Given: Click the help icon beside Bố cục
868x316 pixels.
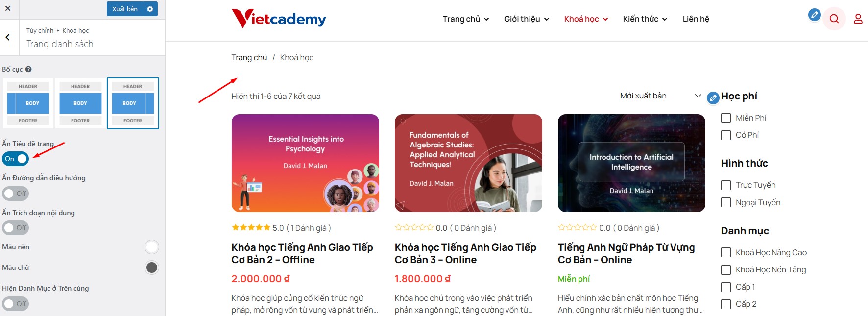Looking at the screenshot, I should pos(28,69).
